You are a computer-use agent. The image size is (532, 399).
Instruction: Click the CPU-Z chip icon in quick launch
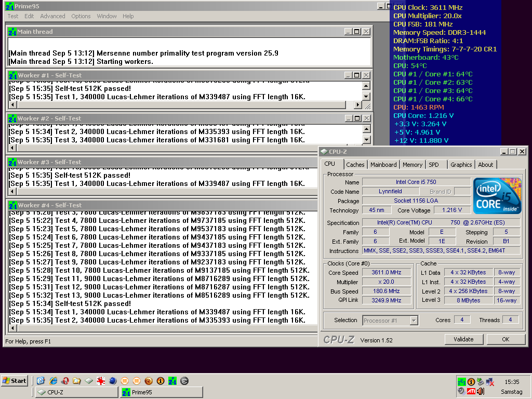pos(89,381)
